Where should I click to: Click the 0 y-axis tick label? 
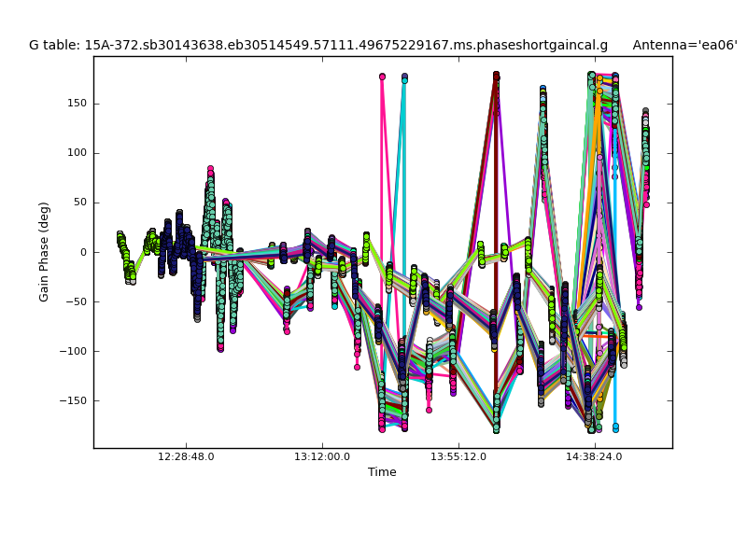coord(84,252)
